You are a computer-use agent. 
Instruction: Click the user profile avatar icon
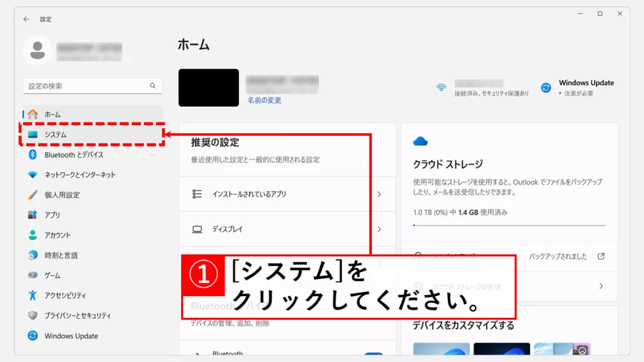point(37,50)
